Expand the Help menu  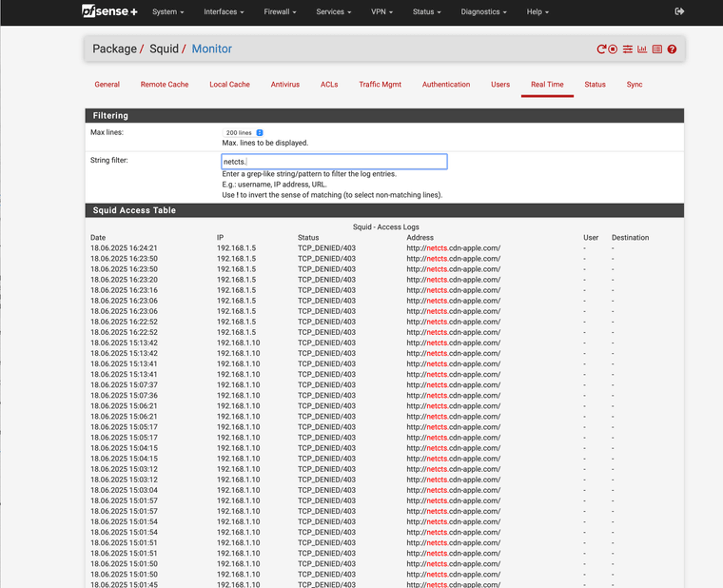(x=537, y=12)
